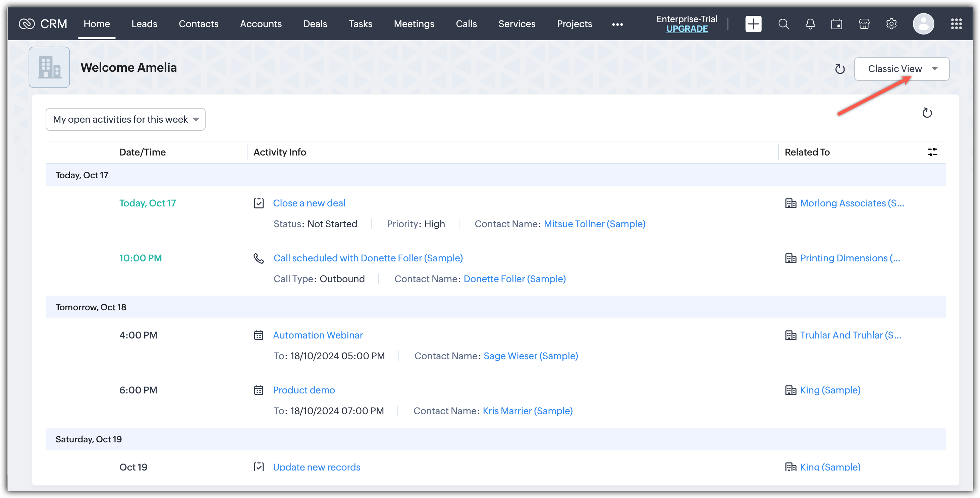Expand the more modules ellipsis menu
Screen dimensions: 980x498
pyautogui.click(x=617, y=24)
